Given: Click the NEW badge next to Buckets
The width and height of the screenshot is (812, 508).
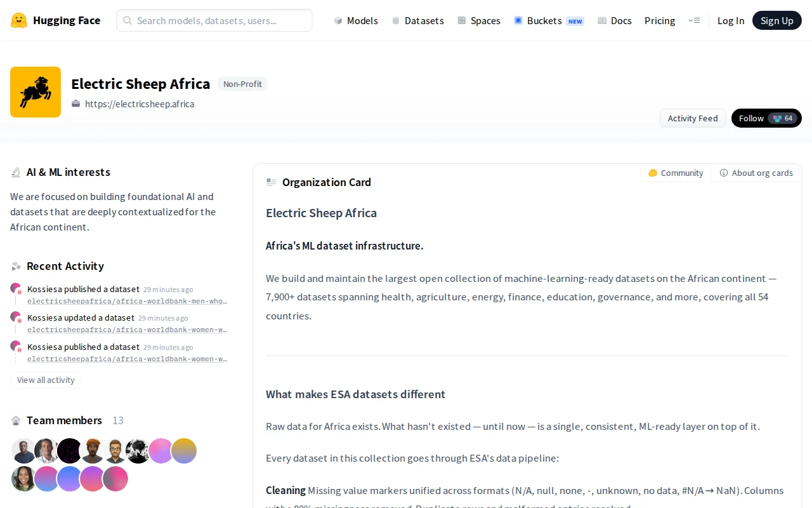Looking at the screenshot, I should (x=575, y=21).
